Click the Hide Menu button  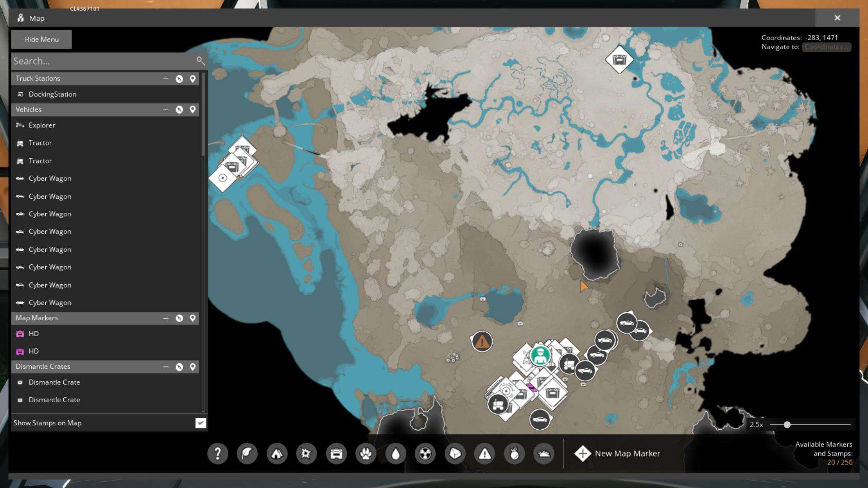pyautogui.click(x=41, y=39)
